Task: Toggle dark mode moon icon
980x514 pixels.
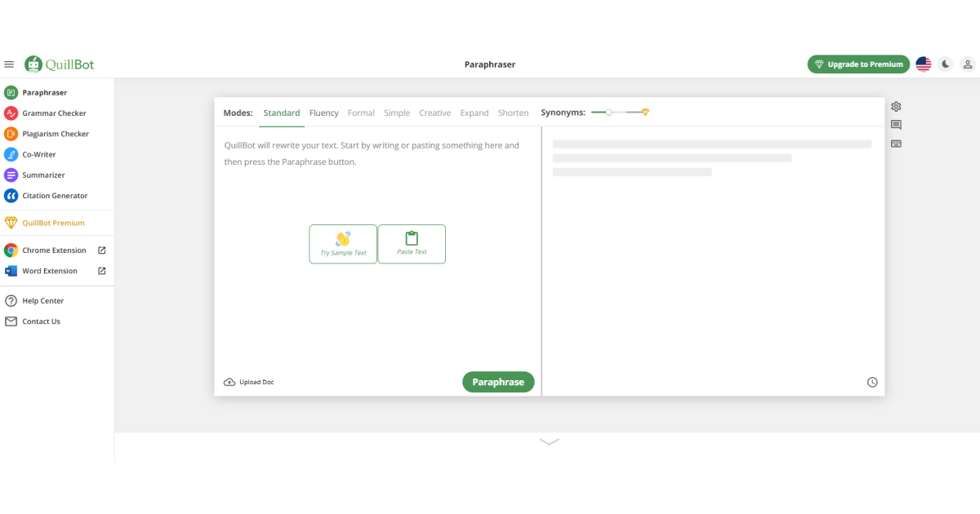Action: [x=946, y=64]
